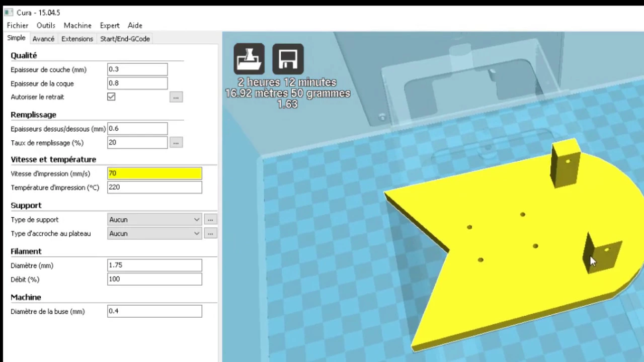Click the Load model file icon
The width and height of the screenshot is (644, 362).
[x=249, y=59]
